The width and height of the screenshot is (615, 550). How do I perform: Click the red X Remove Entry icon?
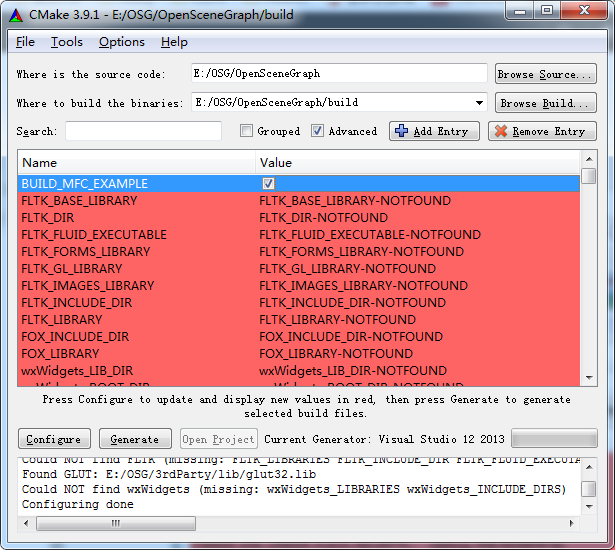coord(500,131)
